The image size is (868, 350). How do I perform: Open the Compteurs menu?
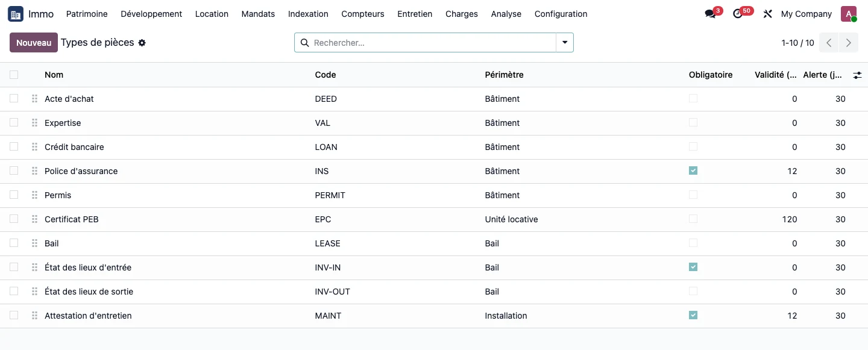pyautogui.click(x=363, y=14)
